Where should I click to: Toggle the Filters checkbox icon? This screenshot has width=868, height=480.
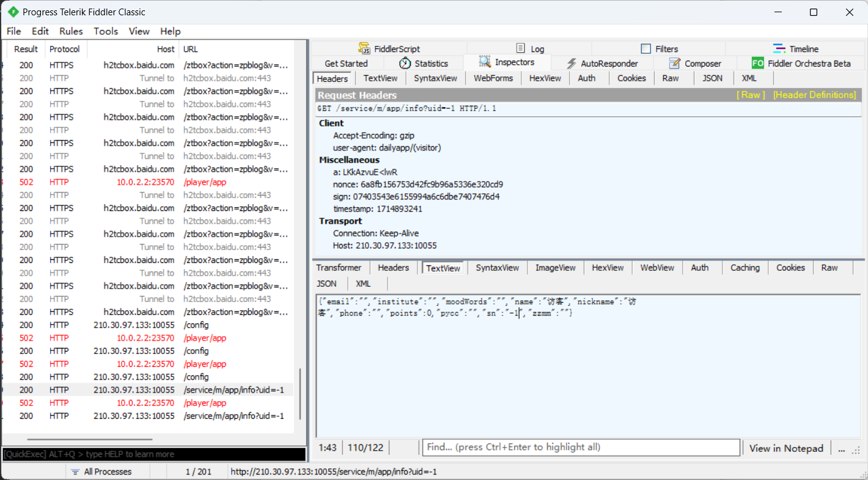pyautogui.click(x=645, y=49)
